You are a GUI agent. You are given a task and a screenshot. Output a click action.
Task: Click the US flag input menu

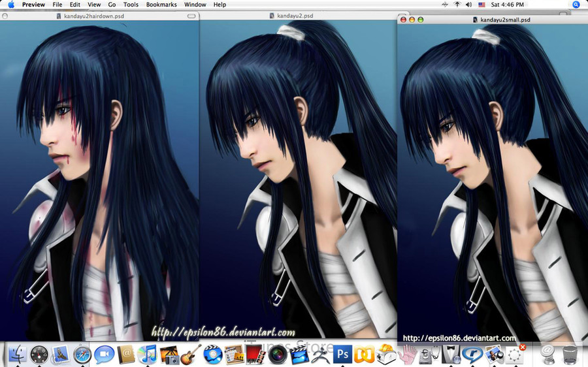(482, 5)
